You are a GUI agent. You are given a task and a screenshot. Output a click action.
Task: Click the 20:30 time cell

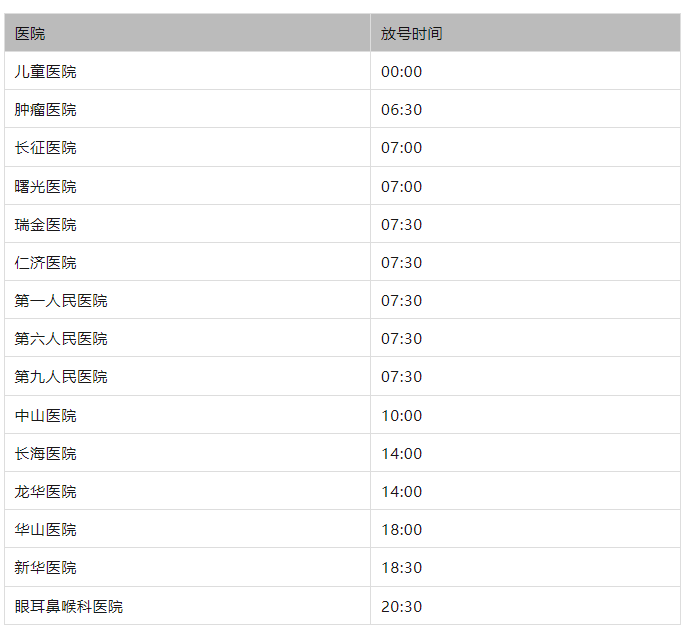tap(402, 607)
